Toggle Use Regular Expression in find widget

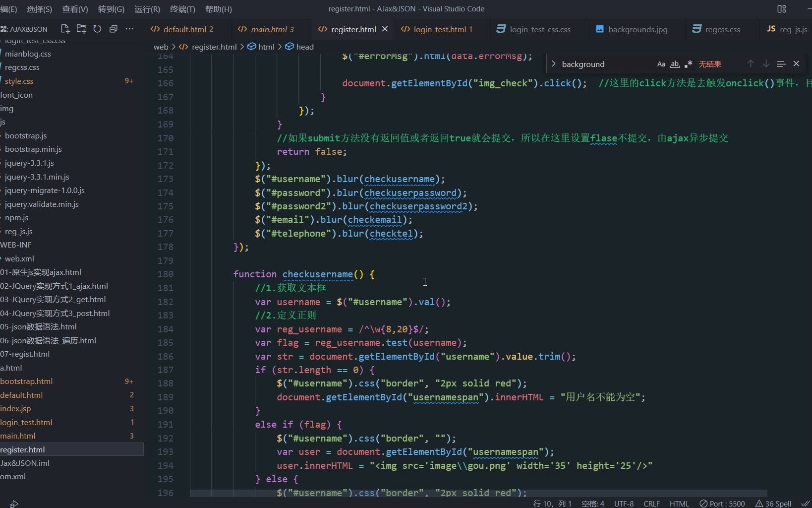click(688, 64)
